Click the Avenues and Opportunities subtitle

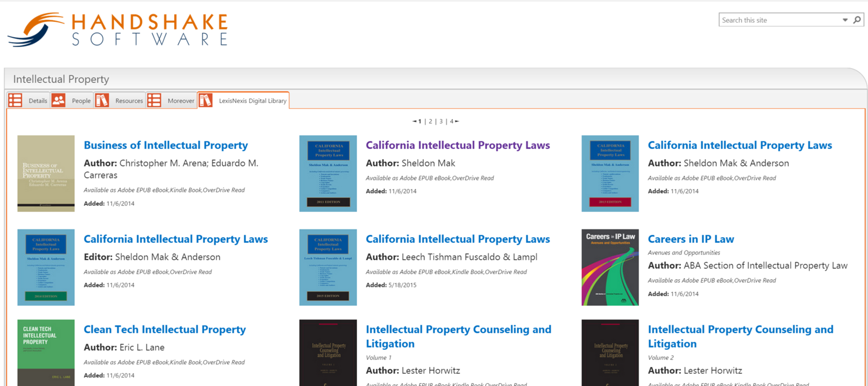(684, 253)
